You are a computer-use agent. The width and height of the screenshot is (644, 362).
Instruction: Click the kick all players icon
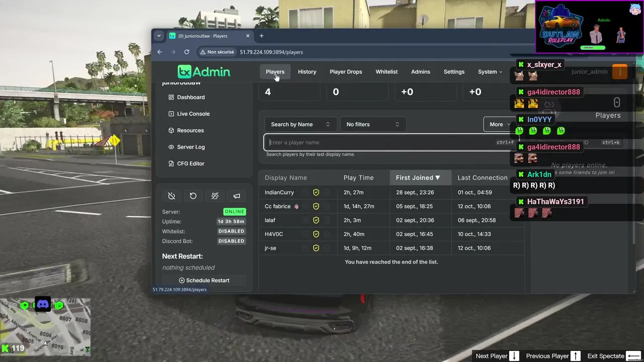[x=215, y=196]
